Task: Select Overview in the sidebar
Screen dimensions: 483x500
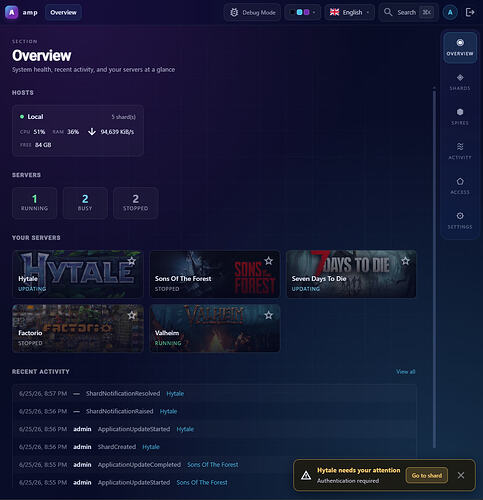Action: pos(460,48)
